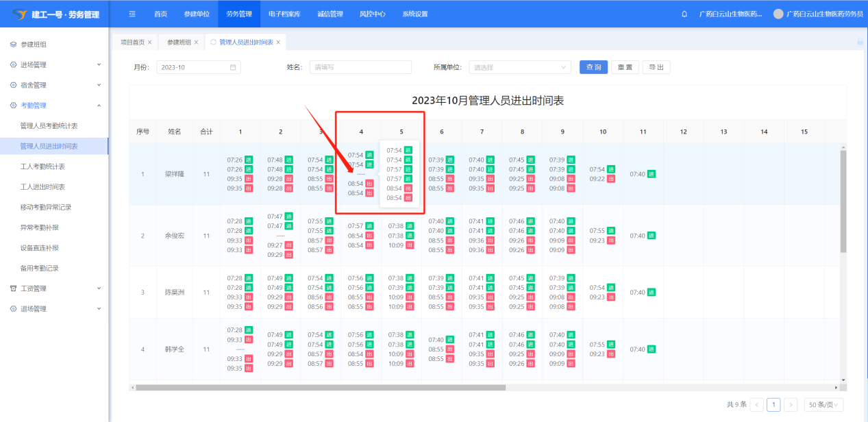Open the 所属单位 dropdown

coord(519,67)
